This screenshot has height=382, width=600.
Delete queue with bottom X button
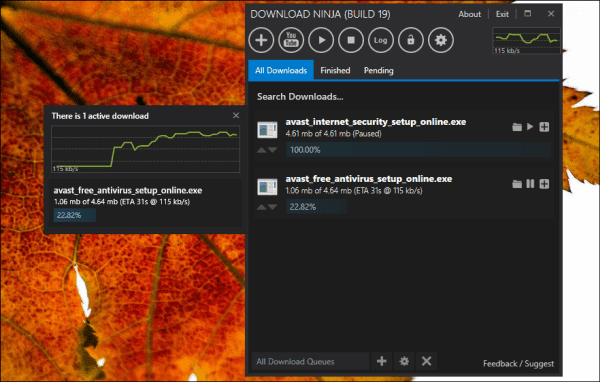click(426, 361)
